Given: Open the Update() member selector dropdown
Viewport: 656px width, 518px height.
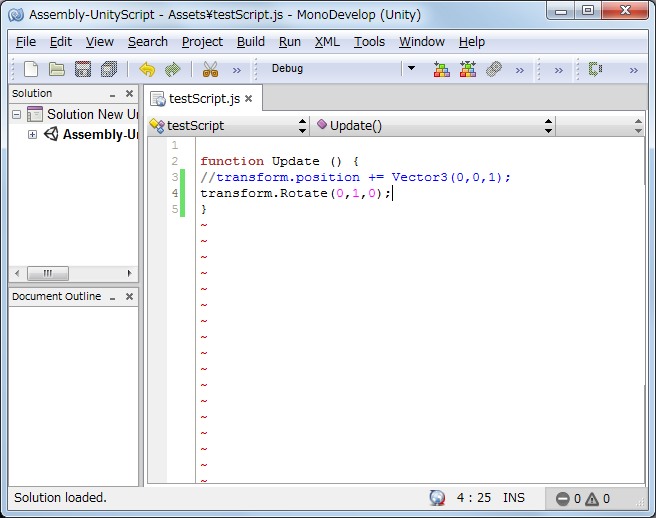Looking at the screenshot, I should 548,126.
